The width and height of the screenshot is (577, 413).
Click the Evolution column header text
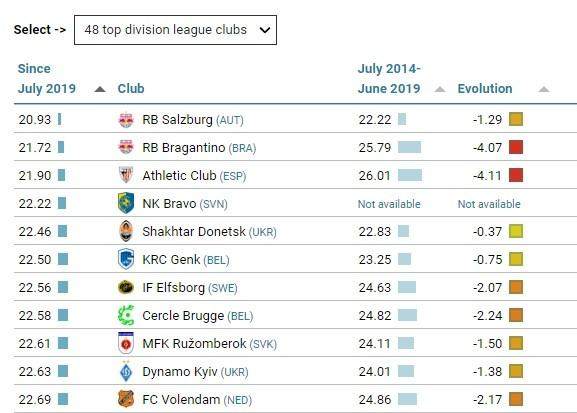485,89
